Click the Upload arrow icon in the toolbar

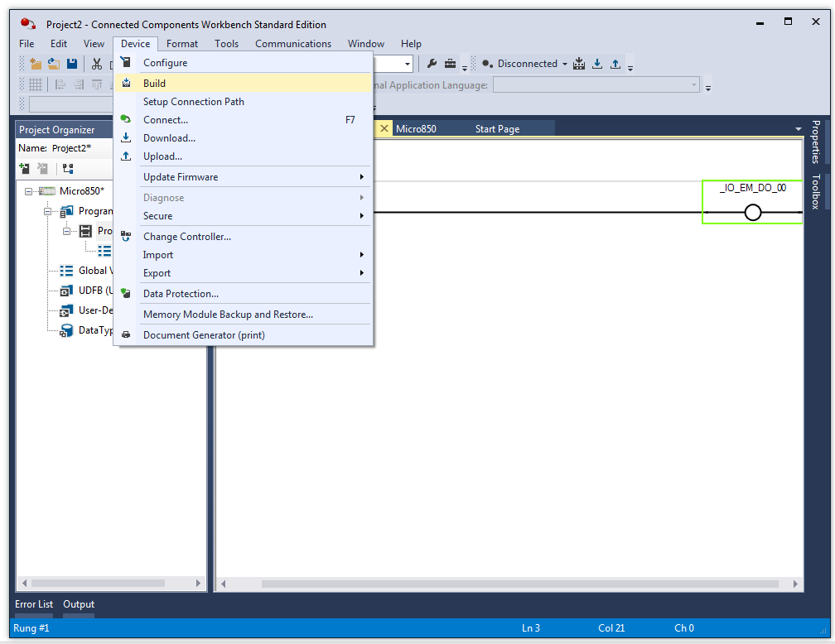click(615, 64)
